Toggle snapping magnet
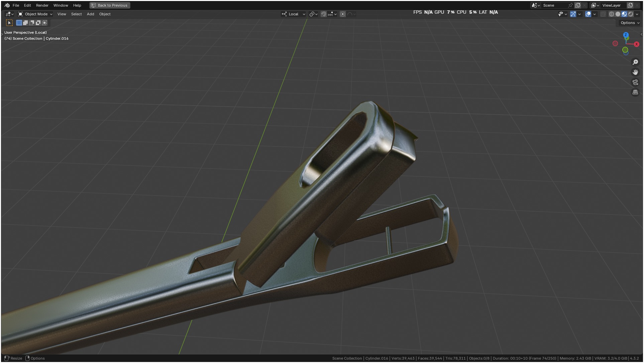644x363 pixels. (x=323, y=14)
